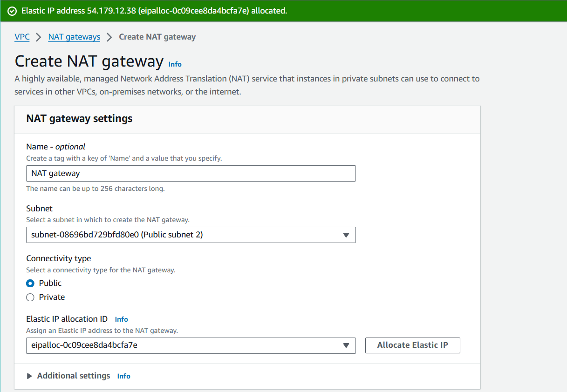Click the Connectivity type label

click(59, 258)
